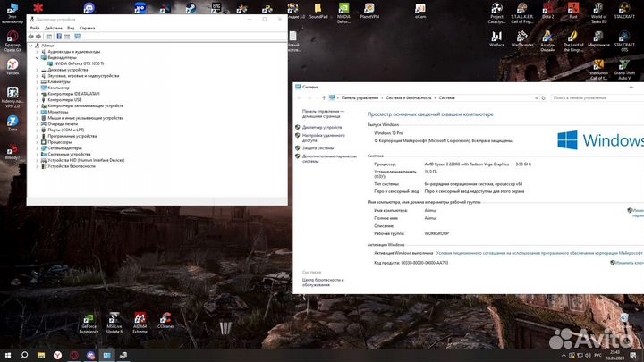The image size is (644, 362).
Task: Collapse the Видеоадаптеры node in Device Manager
Action: tap(37, 58)
